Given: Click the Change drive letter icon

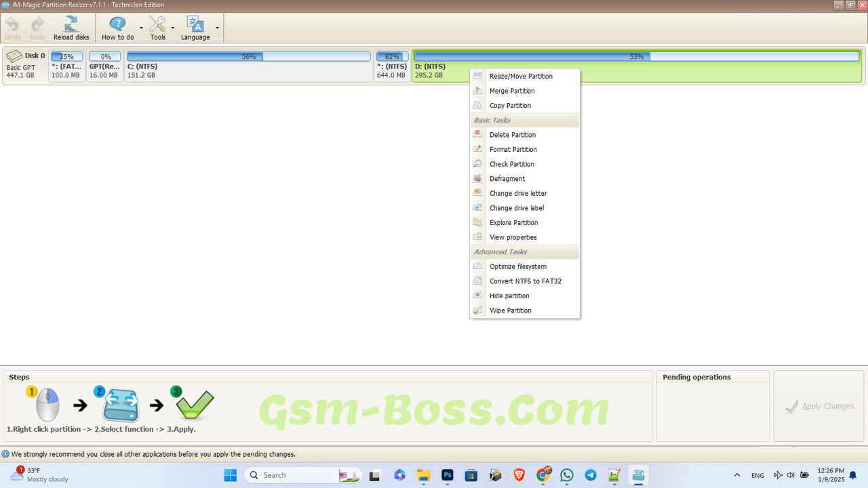Looking at the screenshot, I should pyautogui.click(x=477, y=193).
